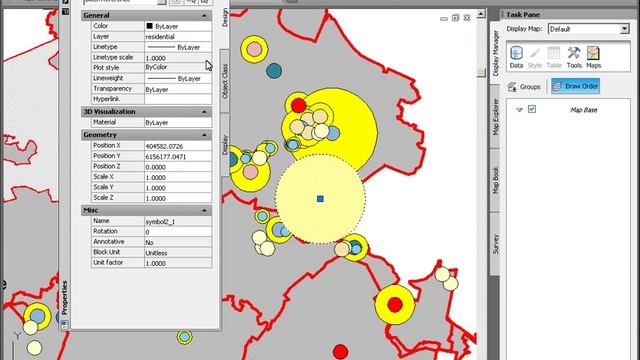Screen dimensions: 640x360
Task: Edit the Scale Y value
Action: click(178, 188)
